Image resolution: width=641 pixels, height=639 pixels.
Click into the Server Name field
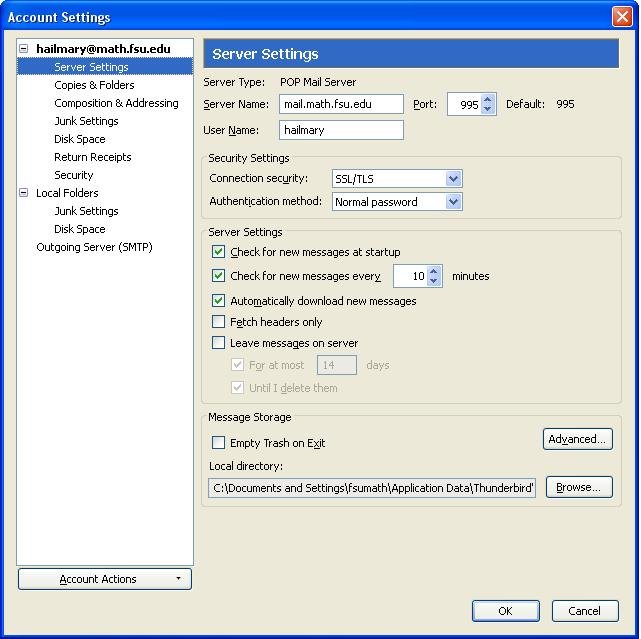point(341,104)
